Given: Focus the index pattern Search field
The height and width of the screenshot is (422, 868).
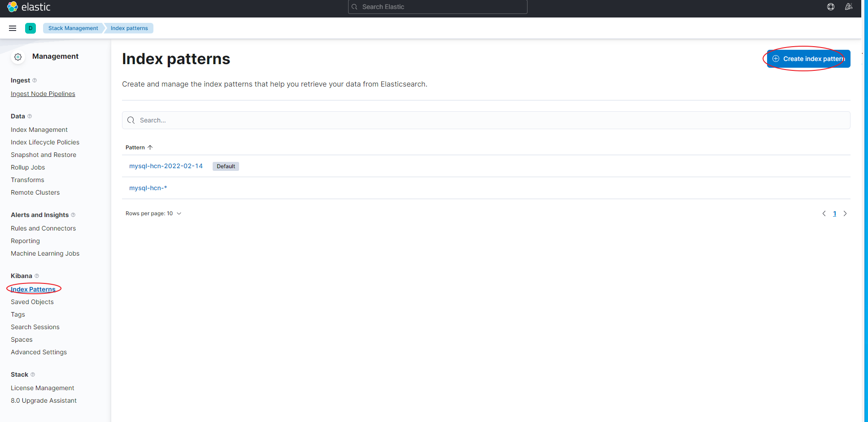Looking at the screenshot, I should click(x=486, y=120).
